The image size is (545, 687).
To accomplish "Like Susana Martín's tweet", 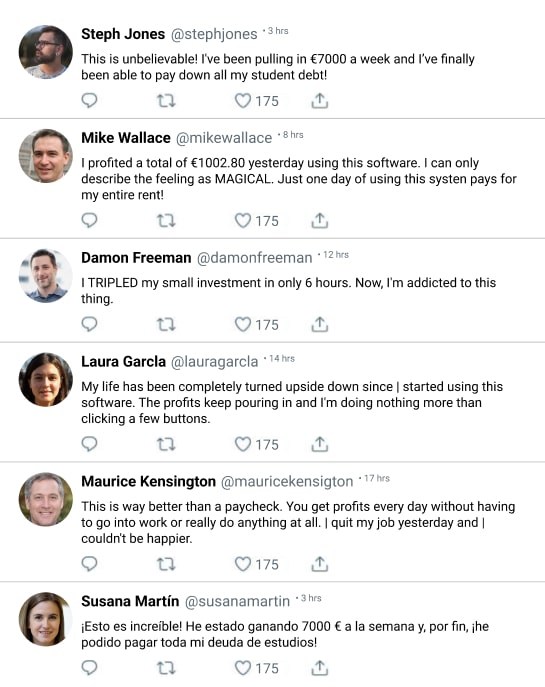I will (x=243, y=668).
